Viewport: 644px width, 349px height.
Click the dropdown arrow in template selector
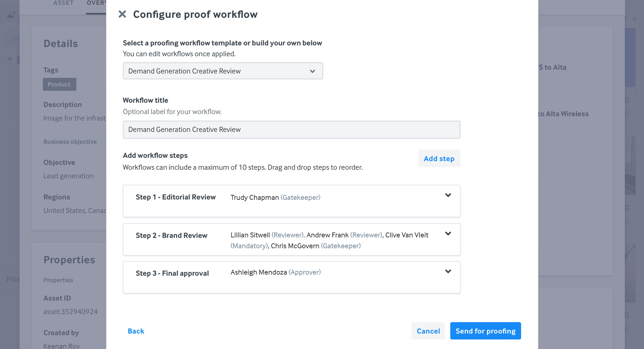point(312,71)
